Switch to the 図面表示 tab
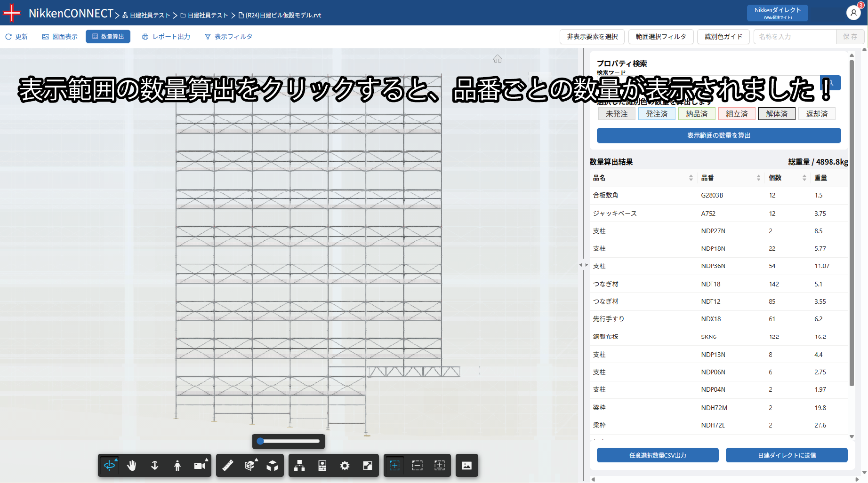 pos(60,37)
